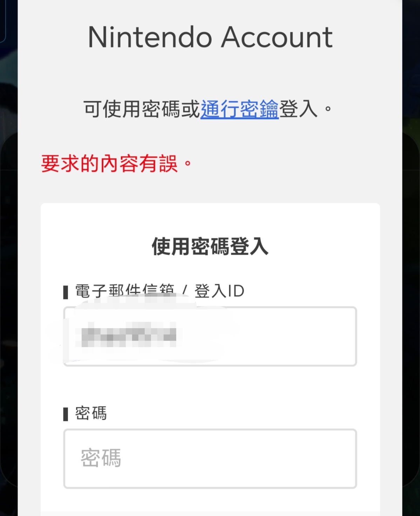420x516 pixels.
Task: Click the 密碼 label above the password field
Action: [91, 413]
